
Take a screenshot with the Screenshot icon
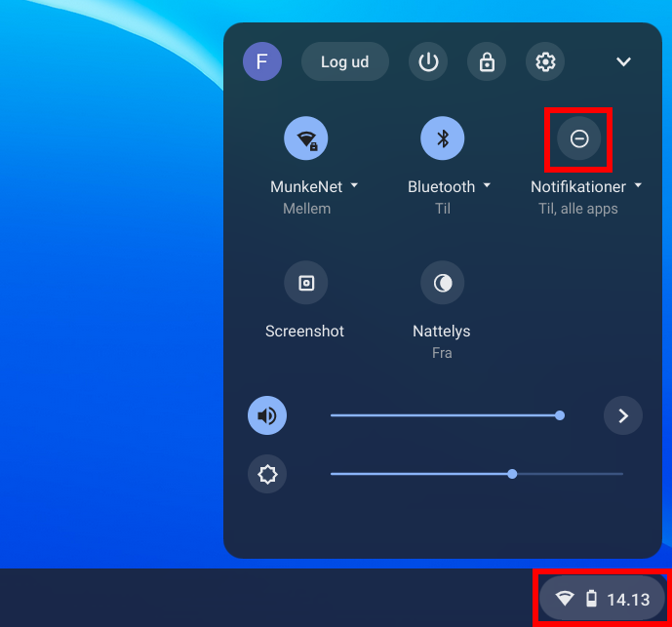[x=306, y=283]
